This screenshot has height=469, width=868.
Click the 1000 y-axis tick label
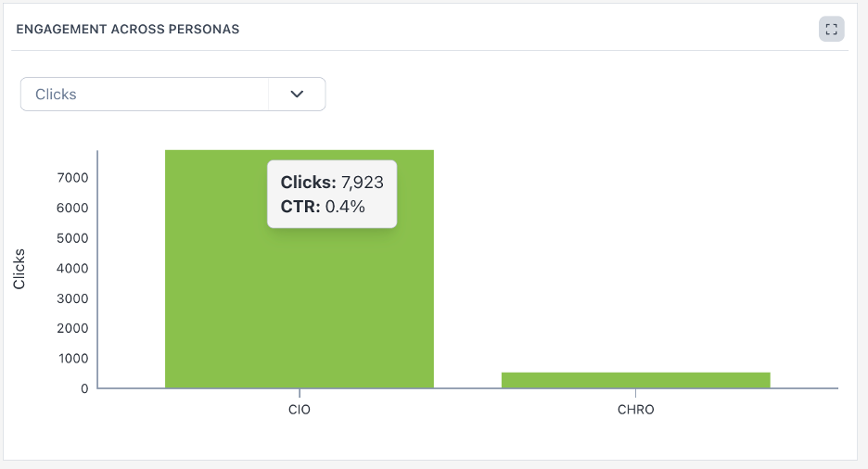(x=72, y=359)
